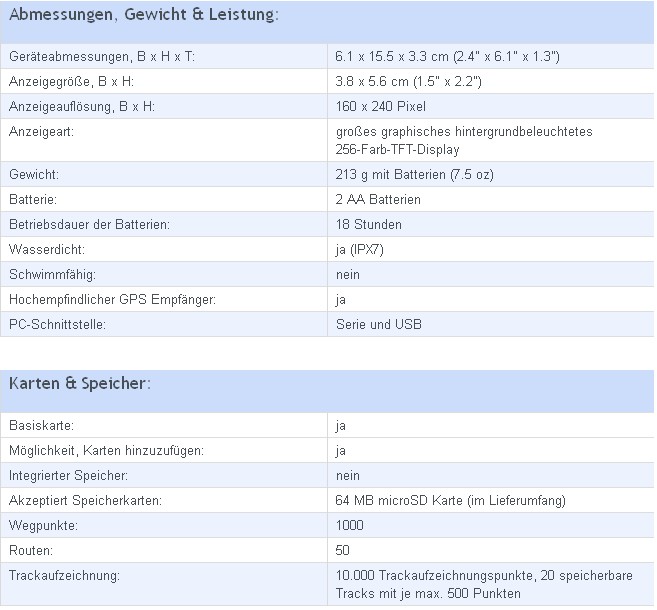Image resolution: width=657 pixels, height=610 pixels.
Task: Click the '18 Stunden' battery life value
Action: coord(368,225)
